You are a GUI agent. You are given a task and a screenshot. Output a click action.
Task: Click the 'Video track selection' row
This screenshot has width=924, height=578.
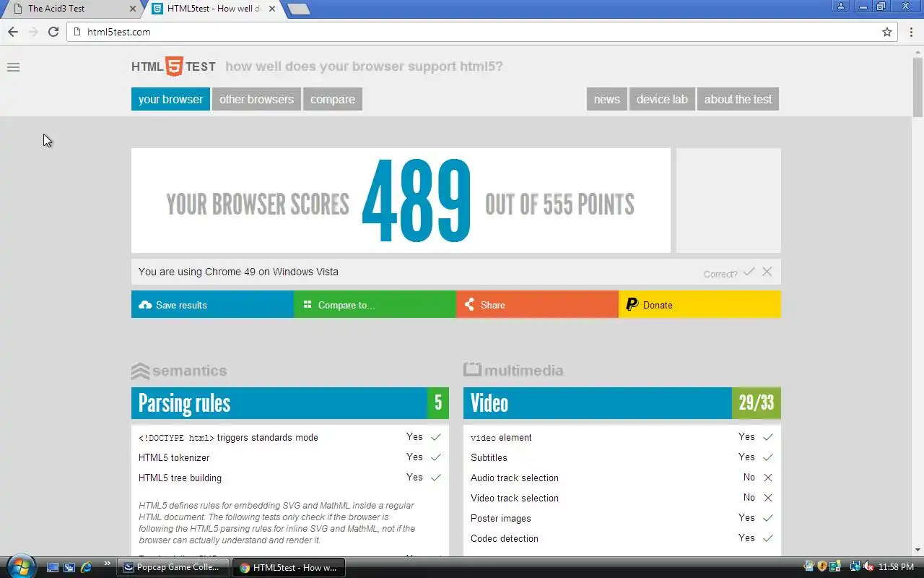(622, 498)
